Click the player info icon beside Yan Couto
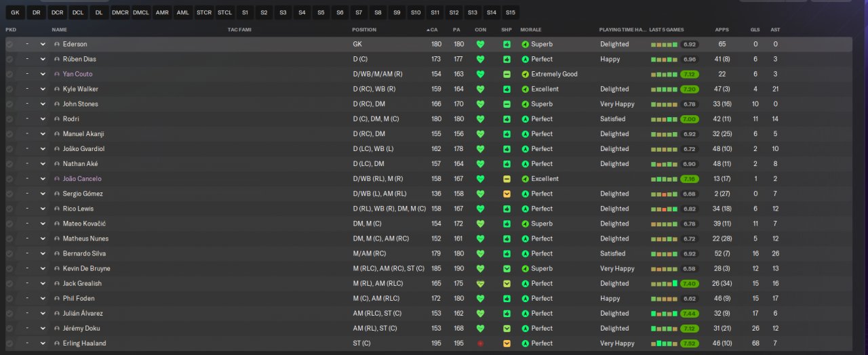Viewport: 868px width, 355px height. [x=57, y=74]
